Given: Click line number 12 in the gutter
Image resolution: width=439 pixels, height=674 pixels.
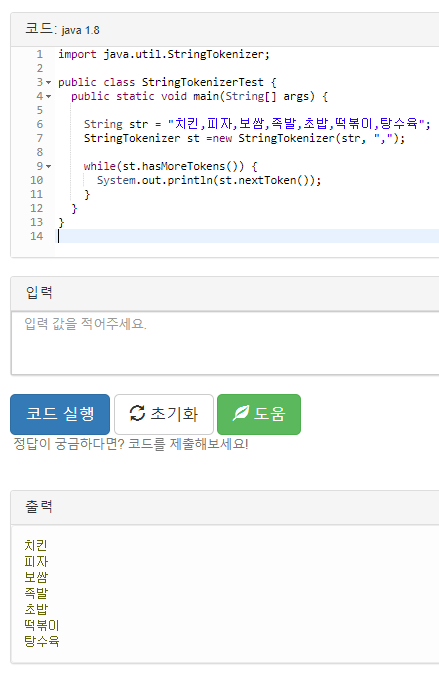Looking at the screenshot, I should coord(37,208).
